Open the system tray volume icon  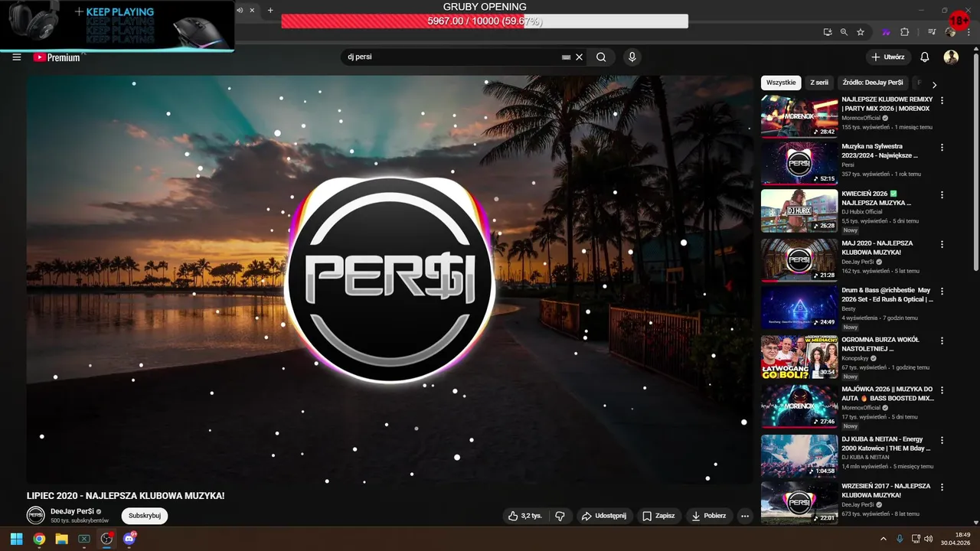(929, 539)
